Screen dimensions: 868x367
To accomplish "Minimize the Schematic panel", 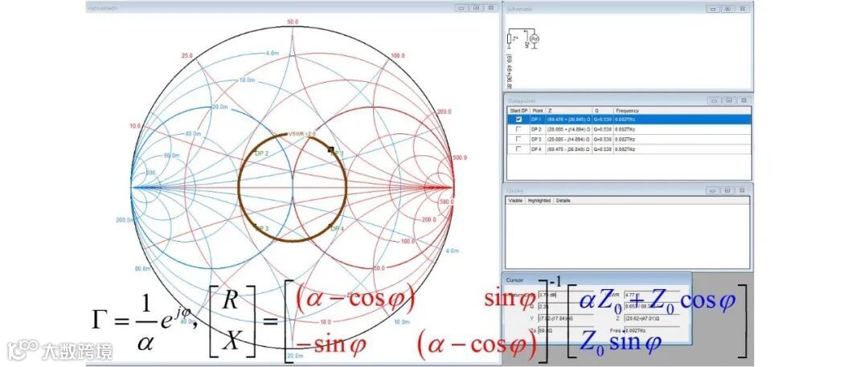I will [x=714, y=9].
